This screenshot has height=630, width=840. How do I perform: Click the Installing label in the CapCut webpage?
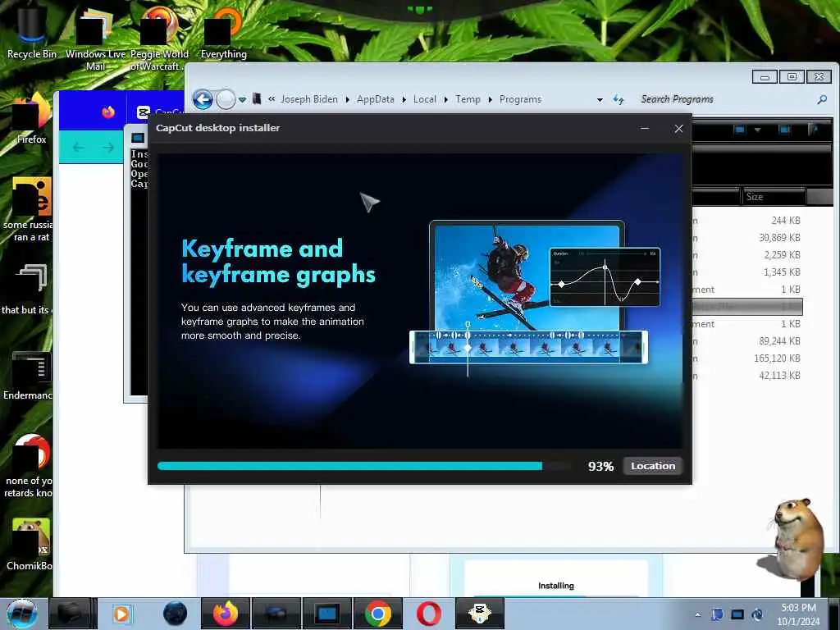pyautogui.click(x=555, y=586)
